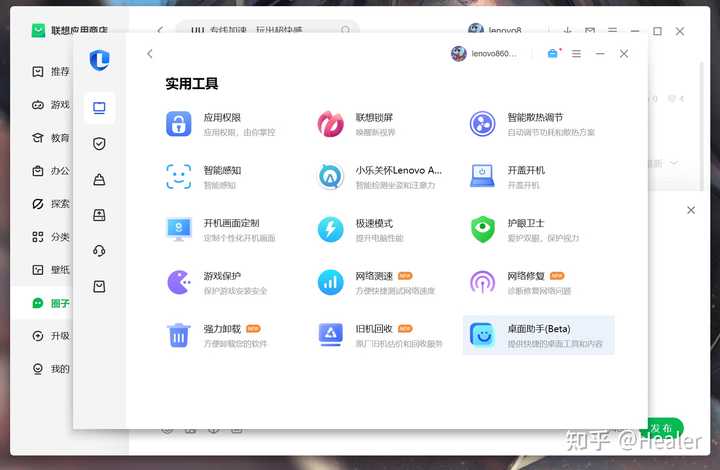Click the blue Lenovo manager logo
The width and height of the screenshot is (720, 470).
pyautogui.click(x=100, y=60)
